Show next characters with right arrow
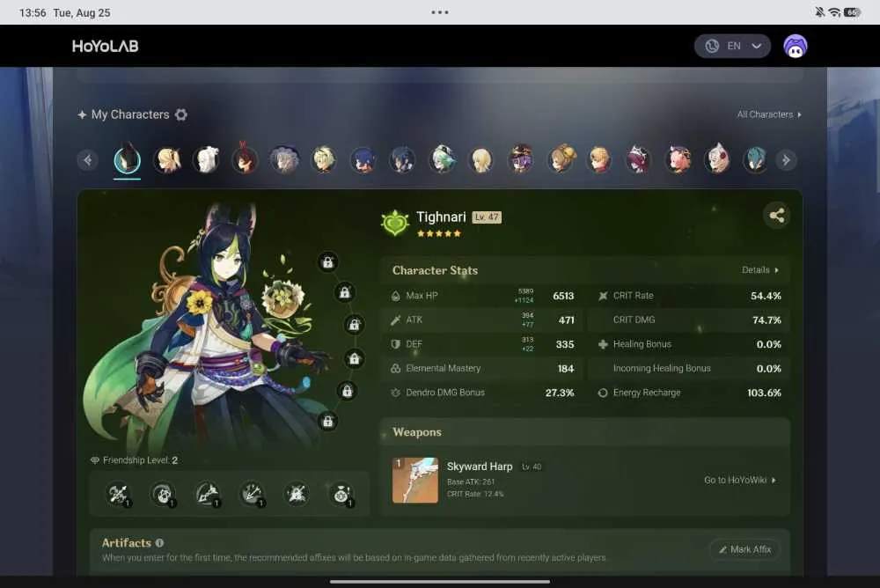 [786, 160]
